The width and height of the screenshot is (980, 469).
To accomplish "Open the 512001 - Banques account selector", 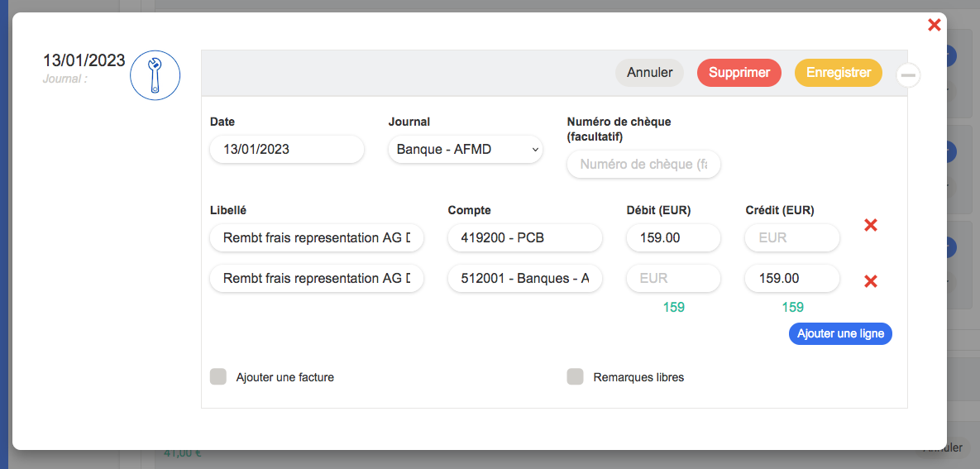I will 525,278.
